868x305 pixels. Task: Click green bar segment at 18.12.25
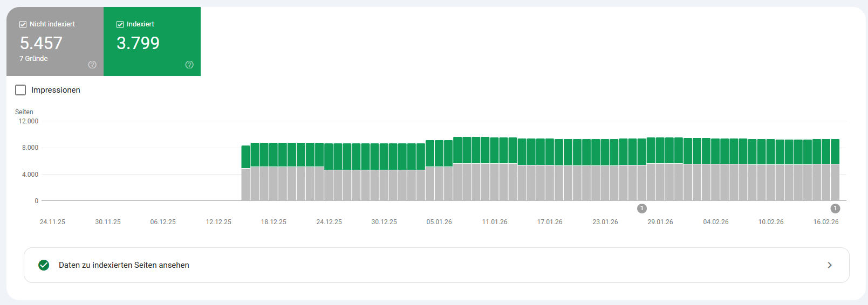coord(274,155)
